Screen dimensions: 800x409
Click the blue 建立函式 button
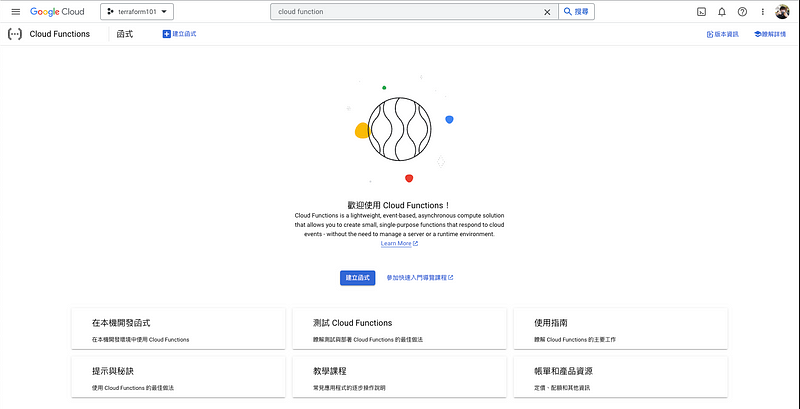358,278
